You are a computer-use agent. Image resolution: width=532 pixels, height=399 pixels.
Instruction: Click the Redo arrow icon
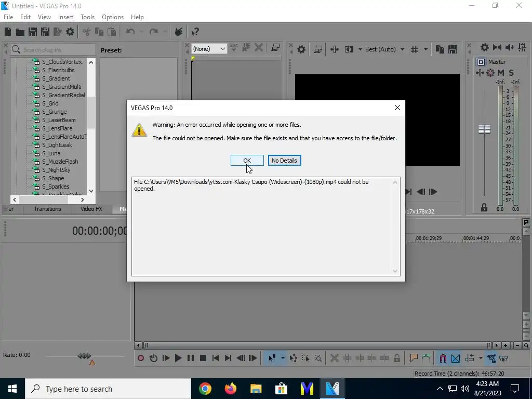[154, 32]
